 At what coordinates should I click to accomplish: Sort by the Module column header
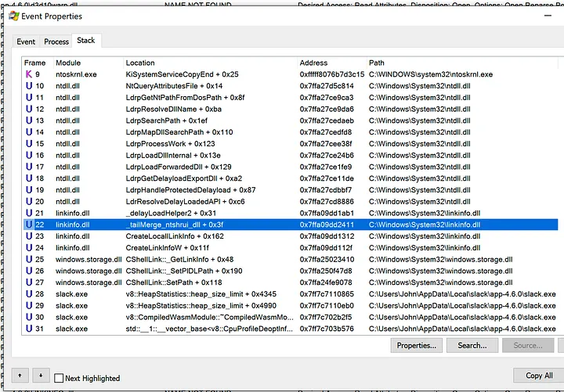click(68, 63)
